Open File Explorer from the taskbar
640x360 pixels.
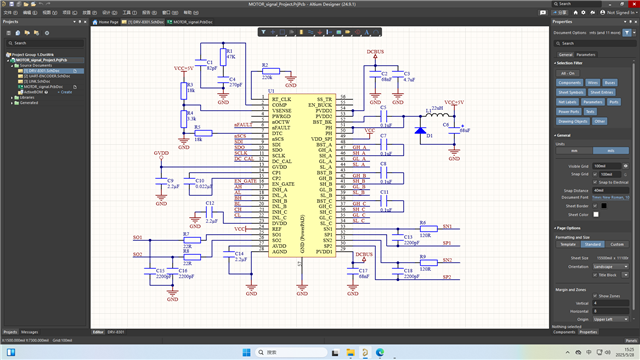[x=350, y=352]
